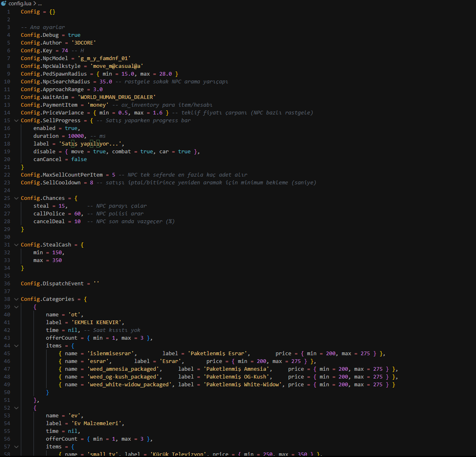Image resolution: width=476 pixels, height=457 pixels.
Task: Click the duration value 10000
Action: [x=76, y=136]
